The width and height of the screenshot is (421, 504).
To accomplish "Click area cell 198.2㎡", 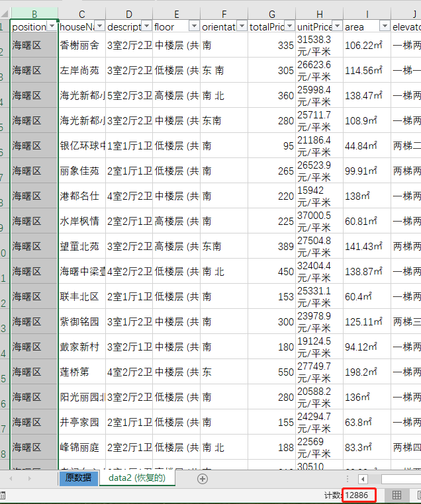I will [x=367, y=372].
